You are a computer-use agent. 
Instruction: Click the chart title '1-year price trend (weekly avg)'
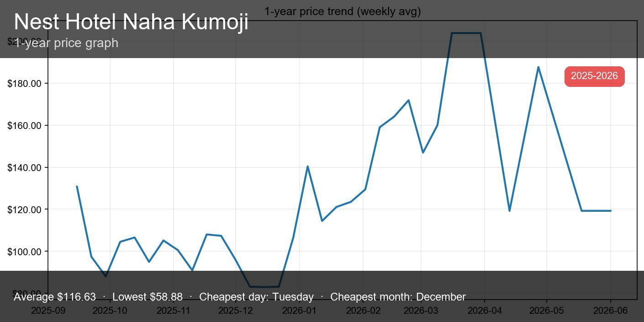click(x=343, y=11)
